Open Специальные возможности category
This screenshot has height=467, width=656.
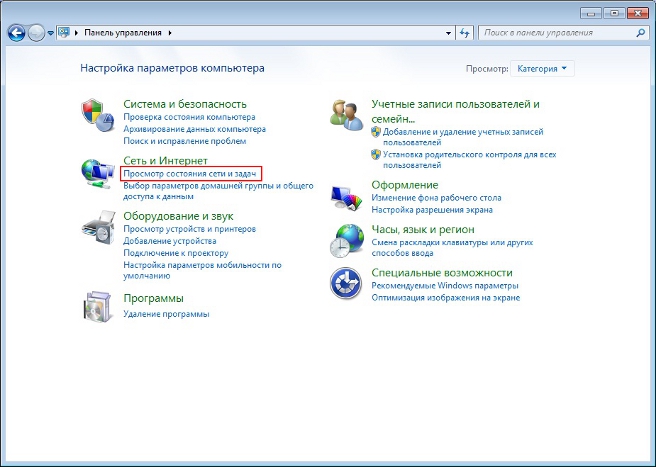click(442, 272)
